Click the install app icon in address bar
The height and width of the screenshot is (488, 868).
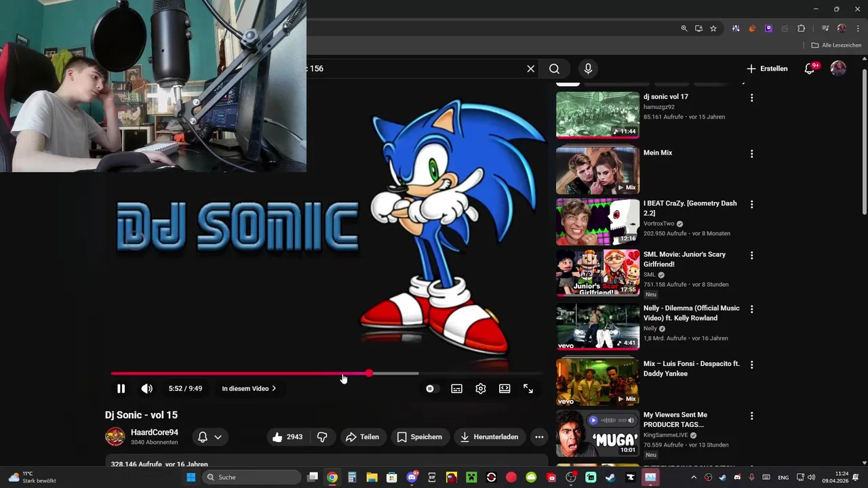[698, 28]
